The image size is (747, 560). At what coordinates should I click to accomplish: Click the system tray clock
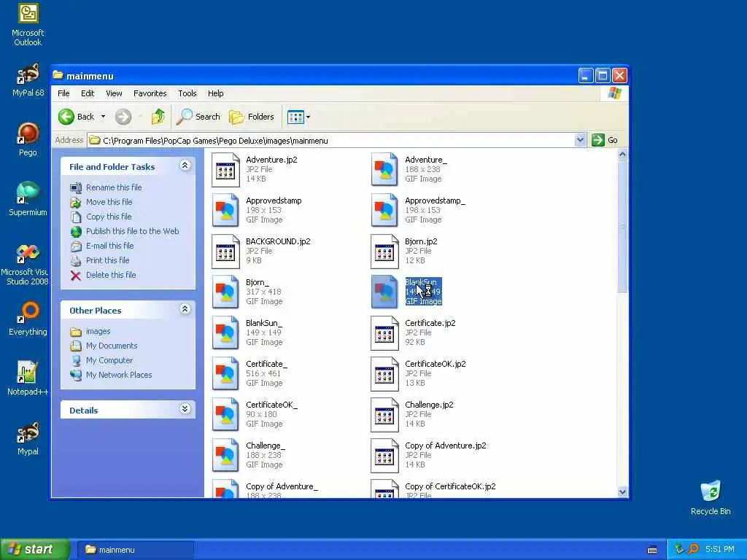[719, 550]
